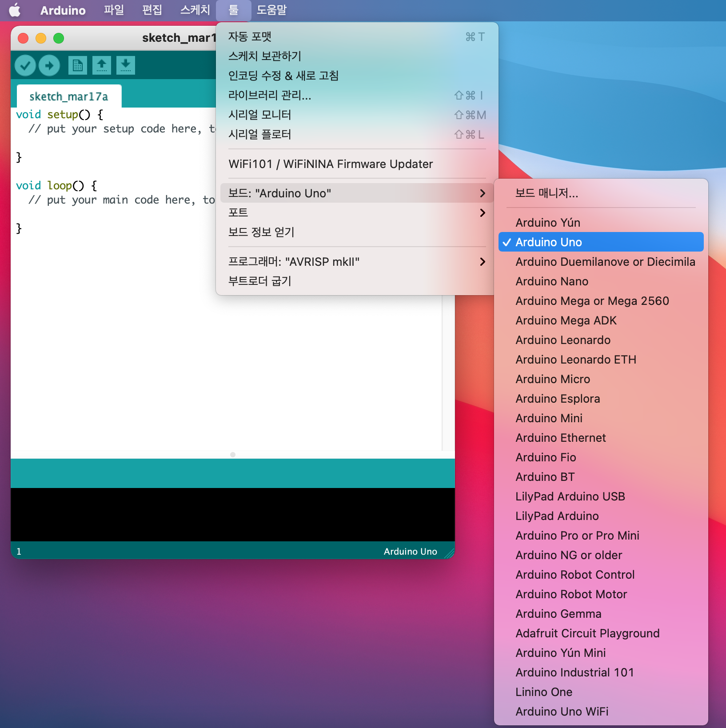Screen dimensions: 726x728
Task: Select 인코딩 수정 & 새로 고침
Action: [x=357, y=76]
